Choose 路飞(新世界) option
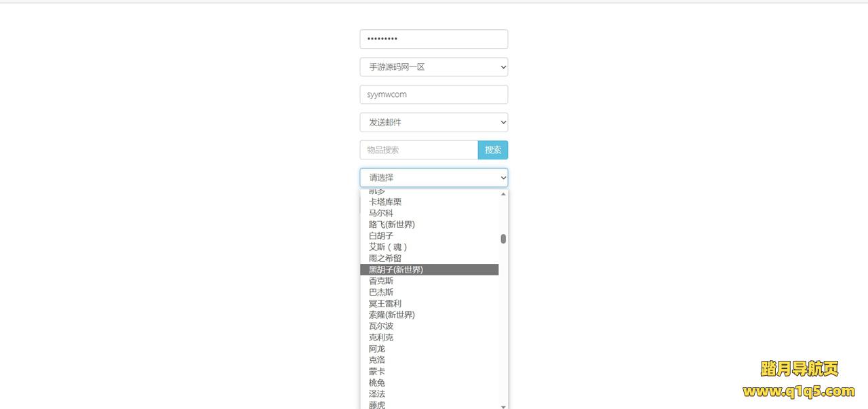This screenshot has width=868, height=409. tap(392, 225)
